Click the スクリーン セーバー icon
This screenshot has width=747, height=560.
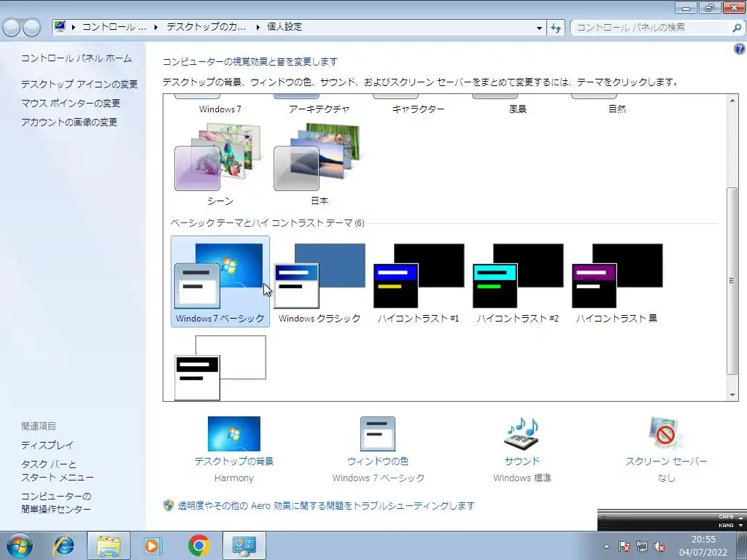pyautogui.click(x=666, y=434)
